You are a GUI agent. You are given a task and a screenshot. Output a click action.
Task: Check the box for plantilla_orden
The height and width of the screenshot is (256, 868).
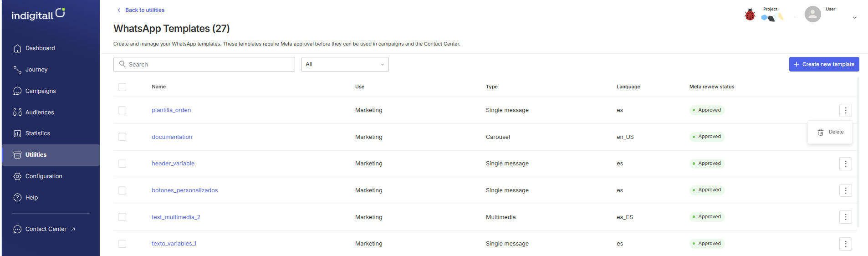point(122,110)
